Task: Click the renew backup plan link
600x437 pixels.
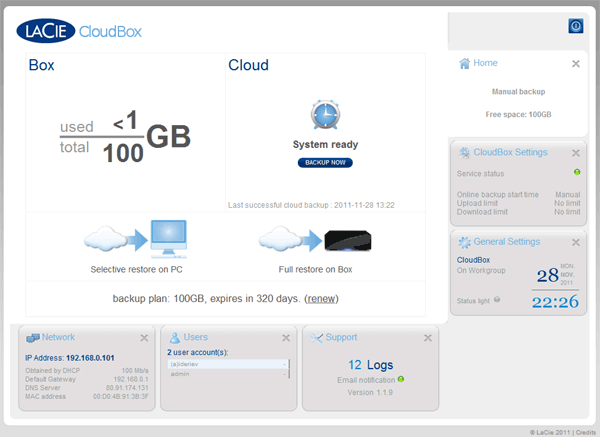Action: pyautogui.click(x=321, y=298)
